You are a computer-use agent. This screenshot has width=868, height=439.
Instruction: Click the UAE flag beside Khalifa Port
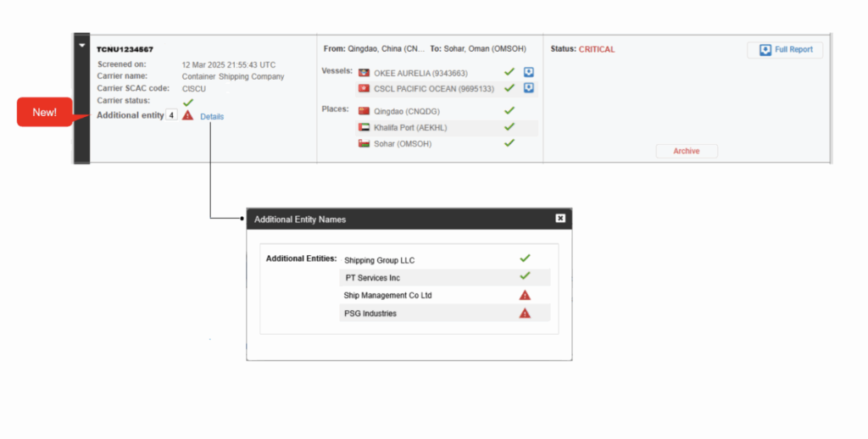point(364,127)
